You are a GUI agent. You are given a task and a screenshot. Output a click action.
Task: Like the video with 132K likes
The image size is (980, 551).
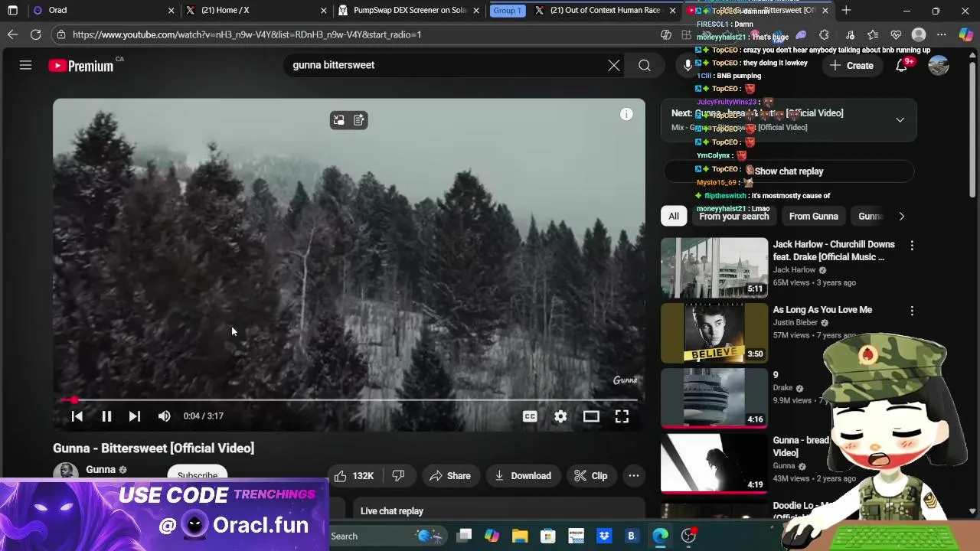(354, 476)
